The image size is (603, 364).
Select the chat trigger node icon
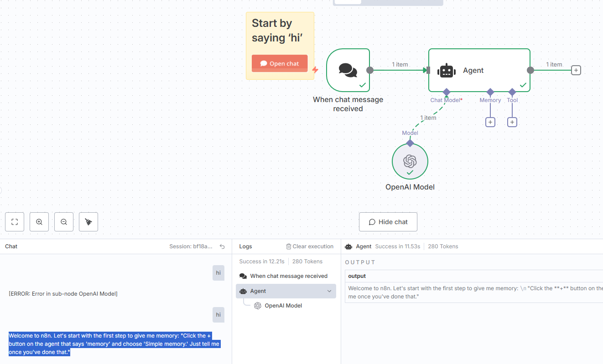[x=348, y=70]
